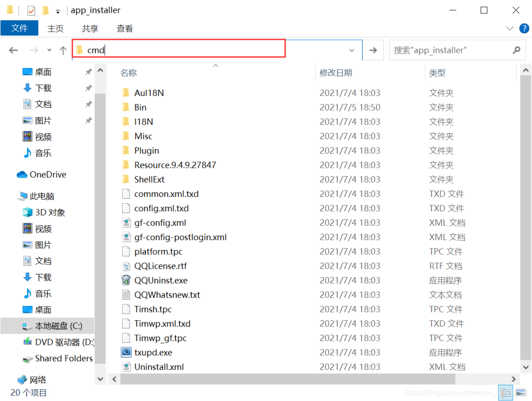
Task: Select the Bin folder icon
Action: point(126,107)
